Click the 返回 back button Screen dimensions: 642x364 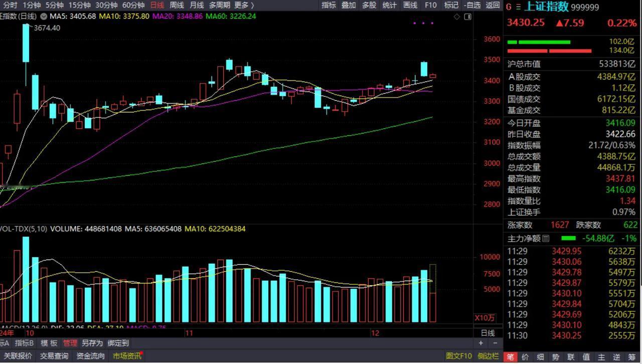coord(493,5)
